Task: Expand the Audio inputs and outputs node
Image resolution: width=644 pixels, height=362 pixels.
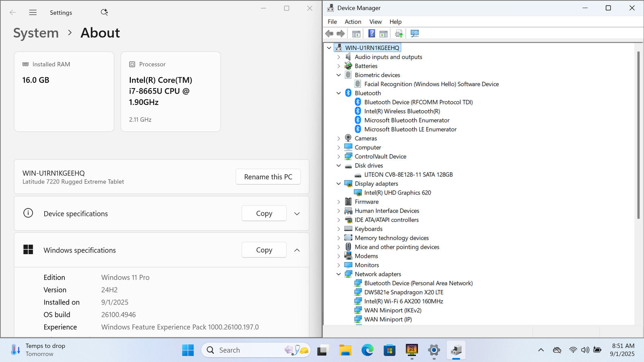Action: (339, 57)
